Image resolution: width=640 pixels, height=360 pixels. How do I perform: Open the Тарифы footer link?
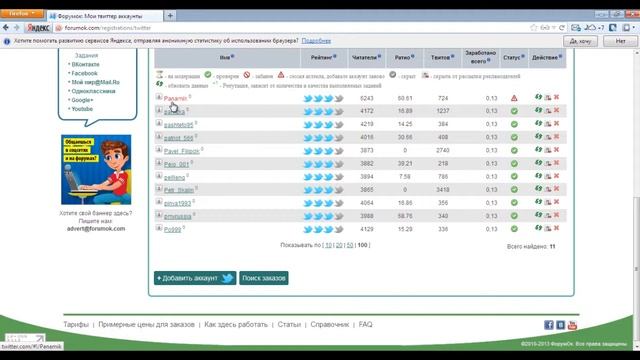click(76, 324)
